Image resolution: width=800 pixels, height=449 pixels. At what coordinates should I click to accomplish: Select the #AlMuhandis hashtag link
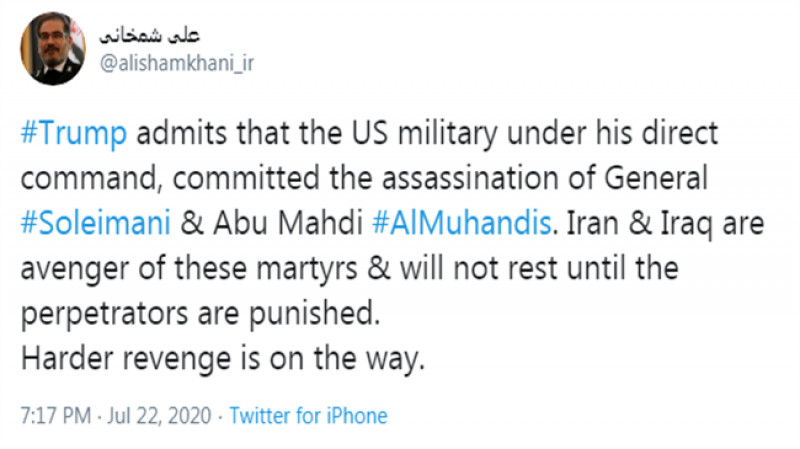pos(462,223)
